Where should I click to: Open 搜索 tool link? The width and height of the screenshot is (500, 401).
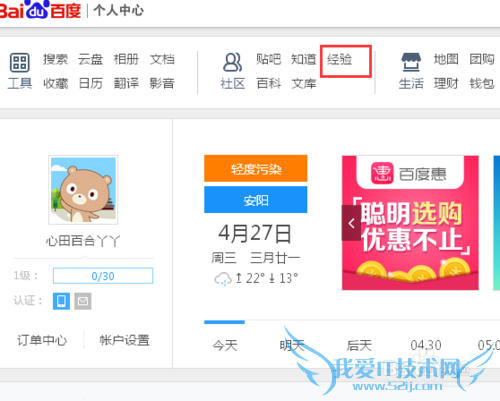pos(55,59)
